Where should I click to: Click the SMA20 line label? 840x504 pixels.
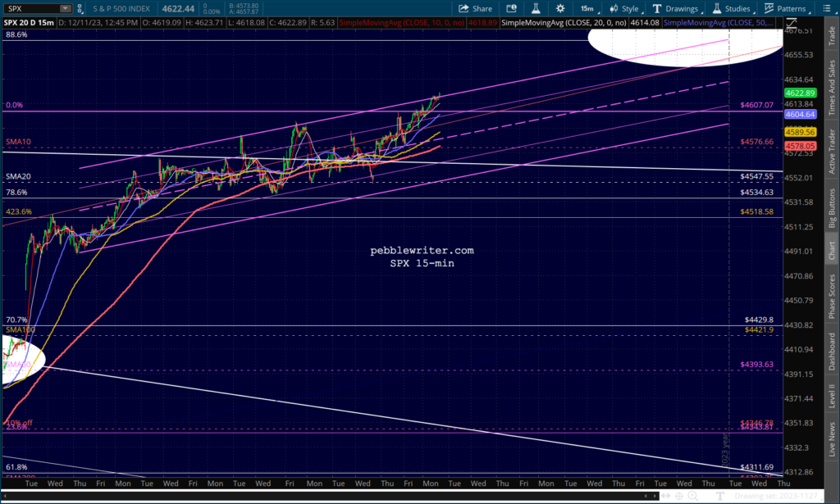(x=18, y=176)
